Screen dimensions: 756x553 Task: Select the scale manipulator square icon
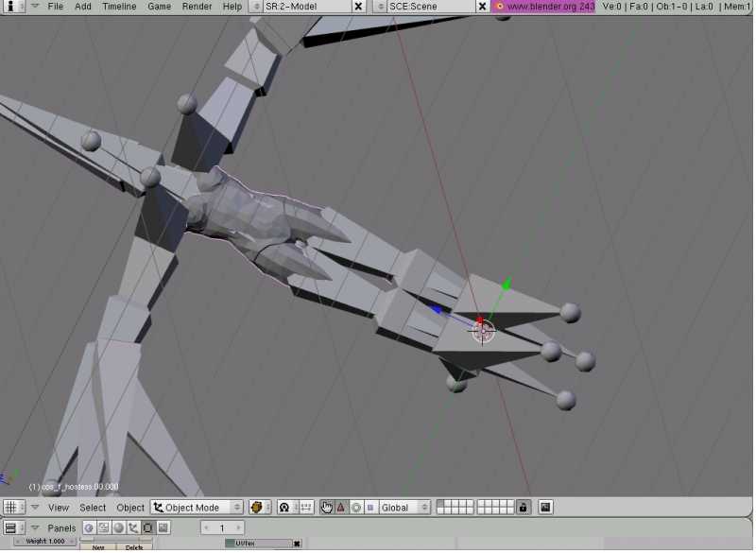[x=370, y=508]
